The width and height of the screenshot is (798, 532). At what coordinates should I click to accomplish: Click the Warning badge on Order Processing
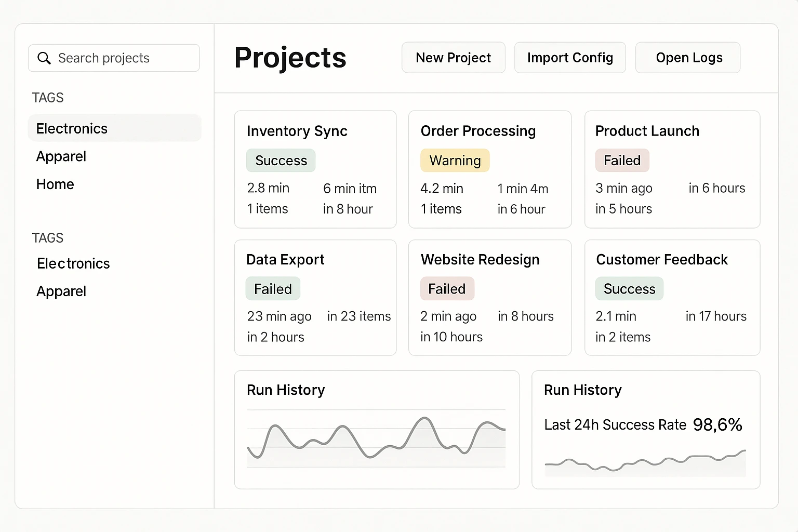tap(455, 161)
